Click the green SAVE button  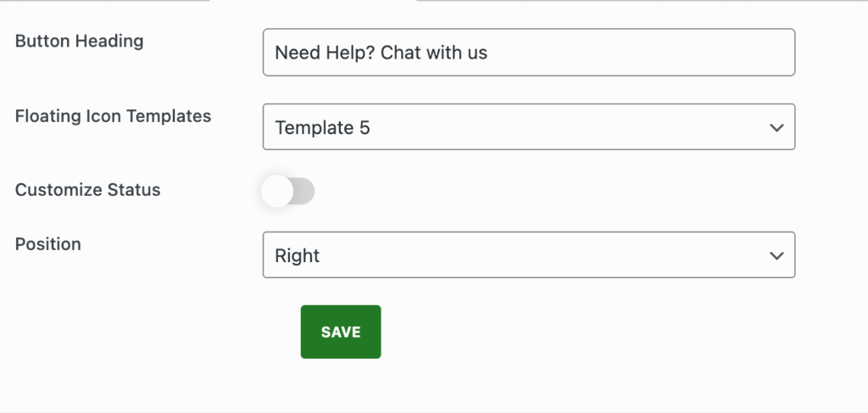[341, 332]
